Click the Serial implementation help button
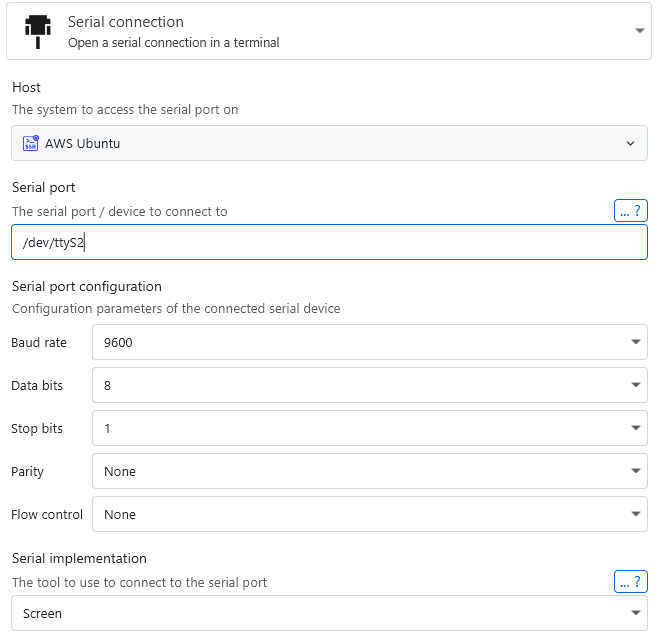Viewport: 658px width, 643px height. point(630,582)
